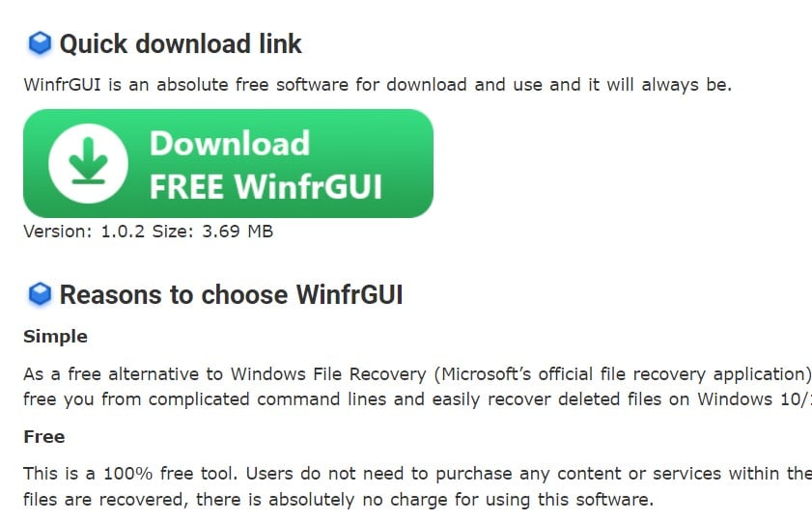The image size is (812, 521).
Task: Click the sentence about WinfrGUI being absolute free software
Action: tap(378, 84)
